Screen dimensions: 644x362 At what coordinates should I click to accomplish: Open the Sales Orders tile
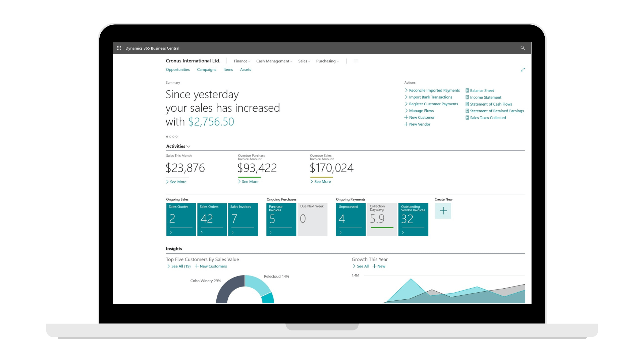coord(212,219)
